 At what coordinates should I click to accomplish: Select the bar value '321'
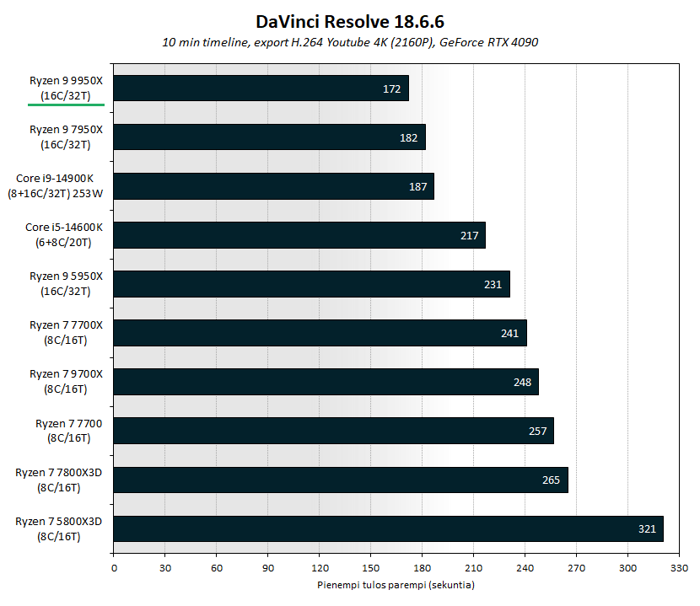[x=647, y=528]
